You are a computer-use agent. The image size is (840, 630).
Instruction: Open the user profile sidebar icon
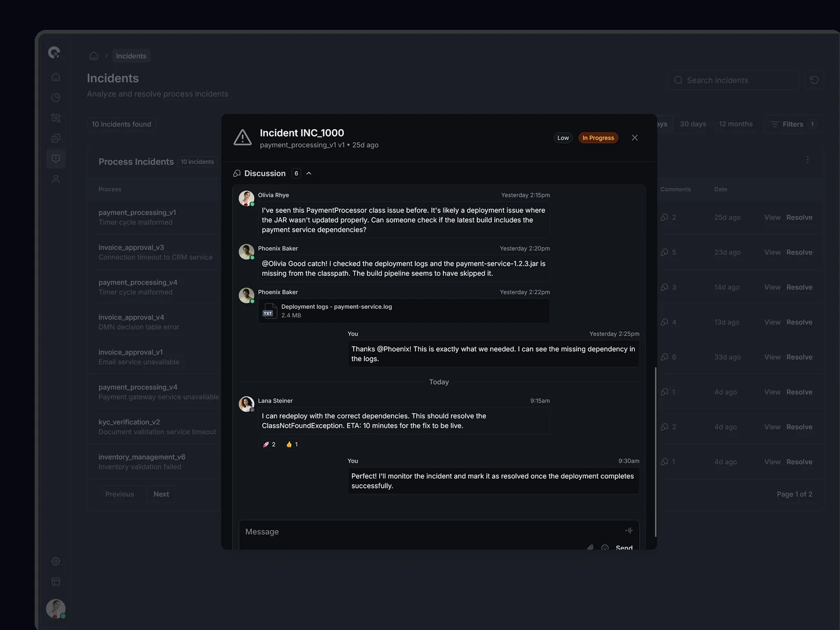pos(56,179)
